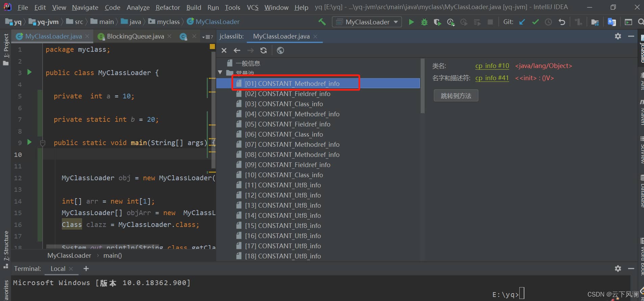Reload class file in jclasslib
Image resolution: width=644 pixels, height=301 pixels.
[x=264, y=50]
